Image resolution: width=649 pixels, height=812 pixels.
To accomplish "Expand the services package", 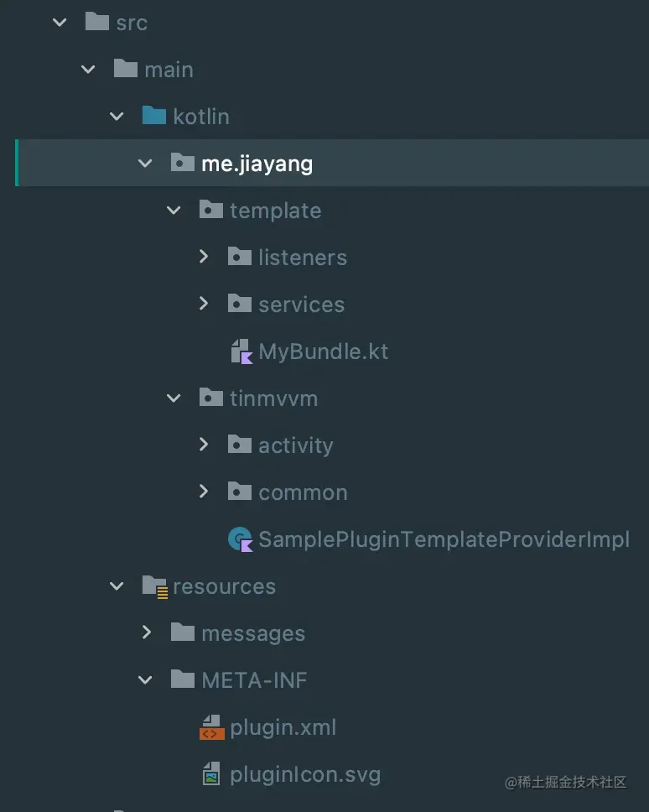I will [x=203, y=304].
